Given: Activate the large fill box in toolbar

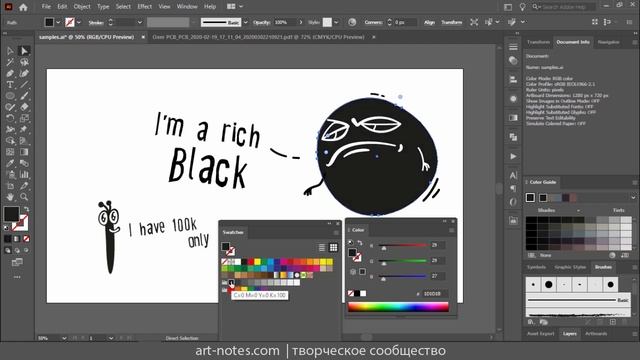Looking at the screenshot, I should 11,214.
